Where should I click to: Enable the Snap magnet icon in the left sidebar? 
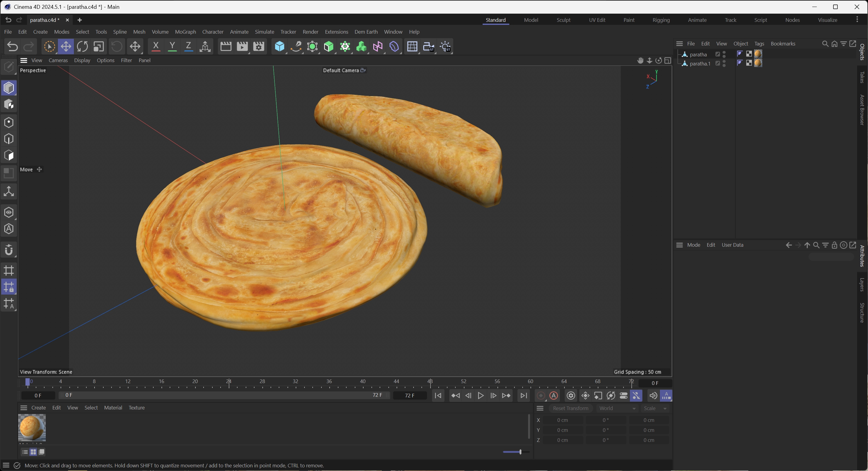pos(9,250)
